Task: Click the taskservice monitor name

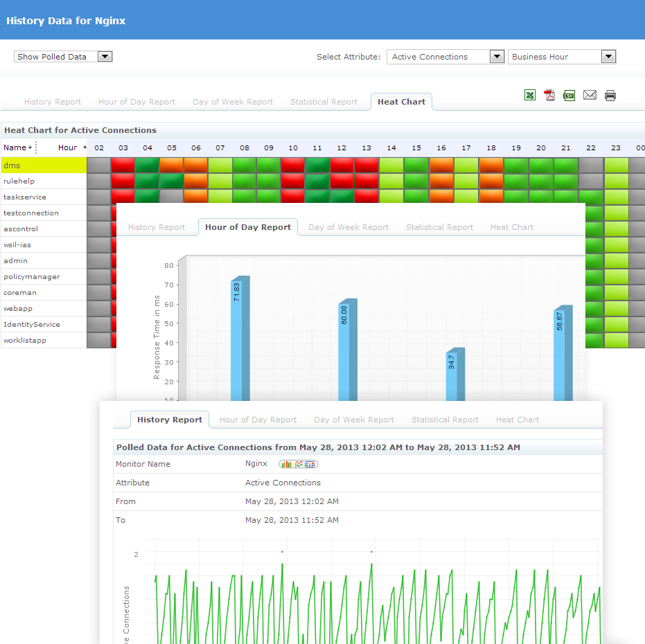Action: pyautogui.click(x=25, y=197)
